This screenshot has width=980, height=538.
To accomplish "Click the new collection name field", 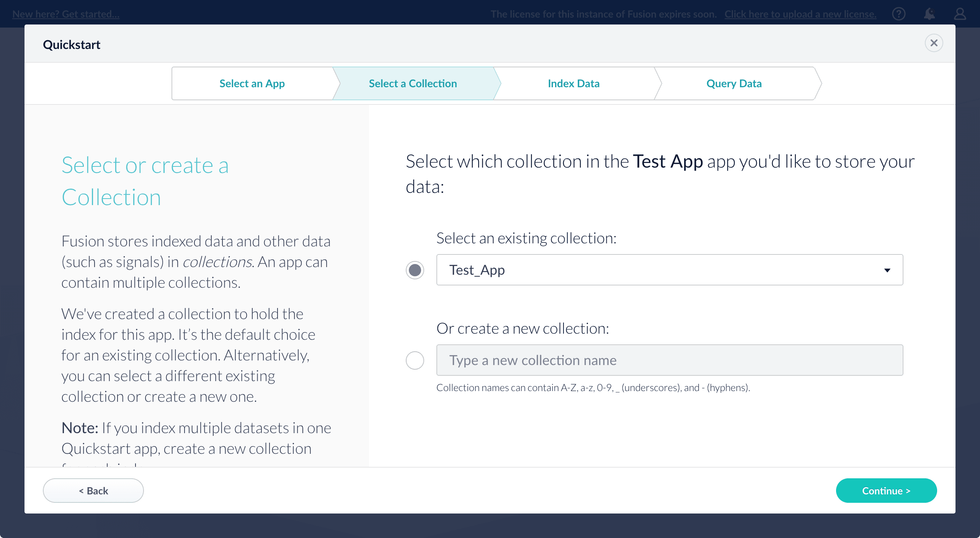I will coord(669,360).
